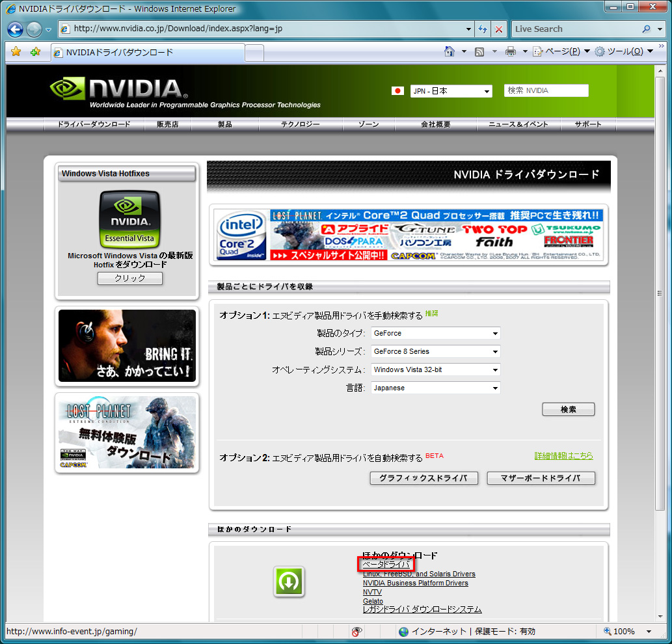Click the vertical scrollbar thumb
Screen dimensions: 672x644
pos(660,293)
